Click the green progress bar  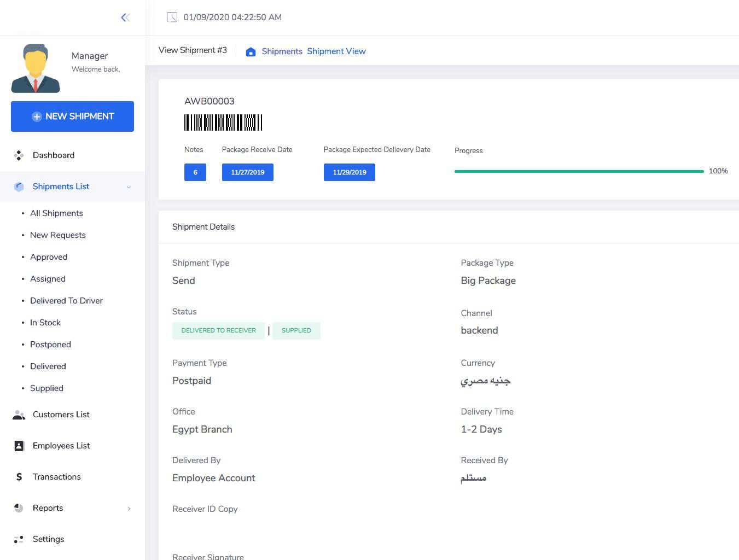[x=579, y=171]
